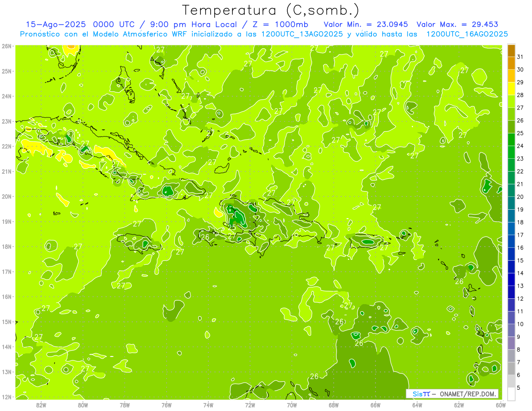Viewport: 532px width, 411px height.
Task: Click the 18N latitude label
Action: [x=7, y=247]
